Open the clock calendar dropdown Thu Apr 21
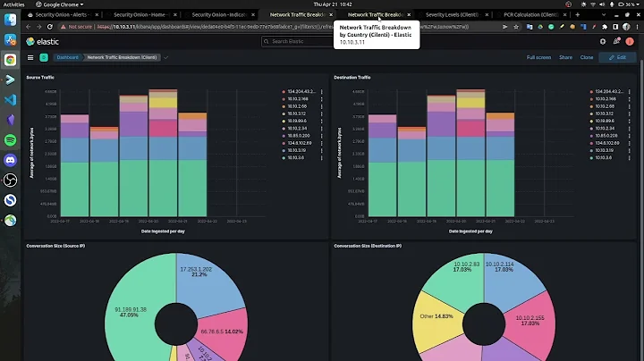The height and width of the screenshot is (361, 644). [332, 4]
